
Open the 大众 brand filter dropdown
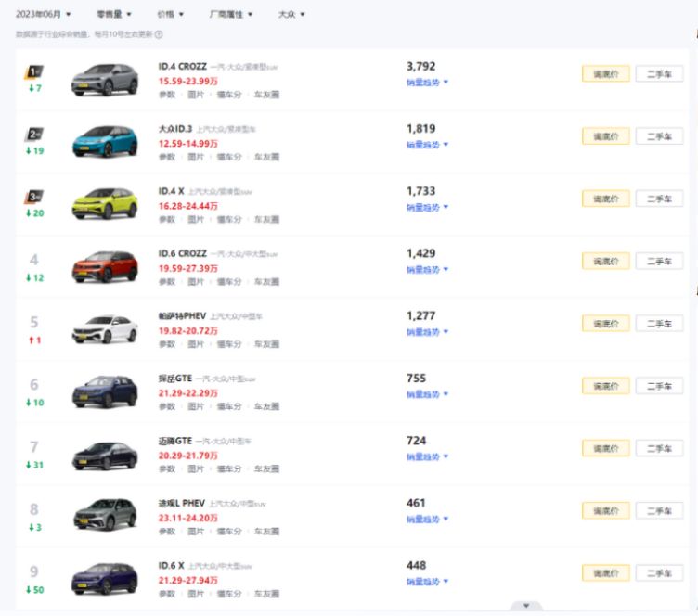coord(291,15)
